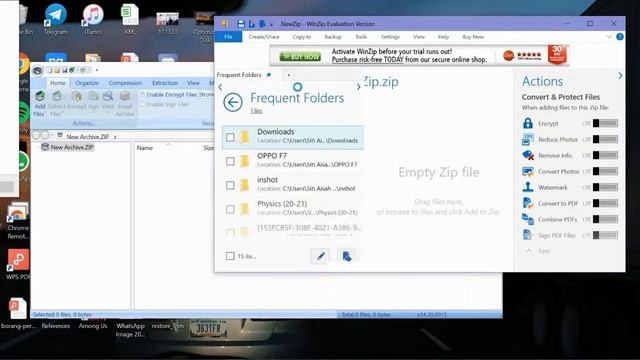640x360 pixels.
Task: Click the green BUY NOW button
Action: (x=300, y=57)
